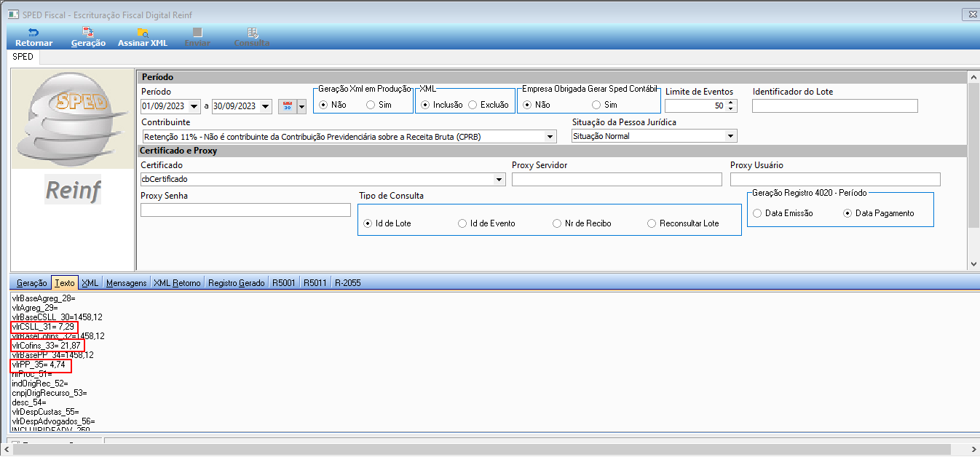
Task: Switch to the SPED tab
Action: (23, 57)
